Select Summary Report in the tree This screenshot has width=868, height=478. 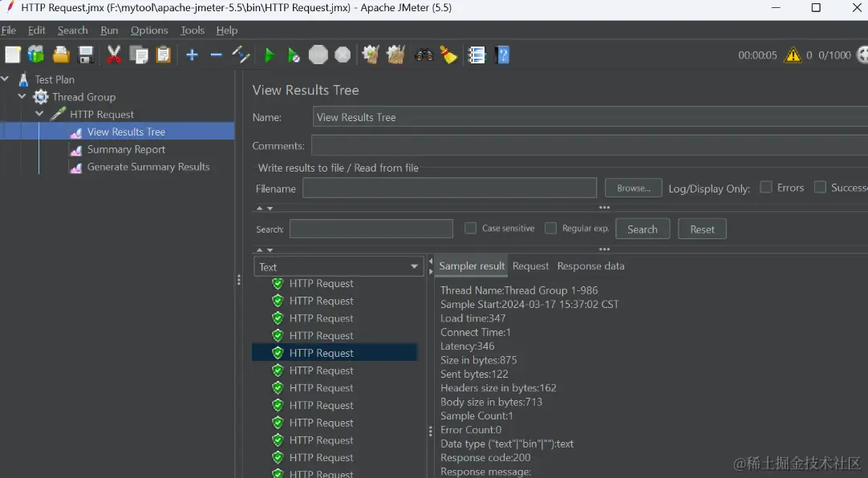point(126,149)
